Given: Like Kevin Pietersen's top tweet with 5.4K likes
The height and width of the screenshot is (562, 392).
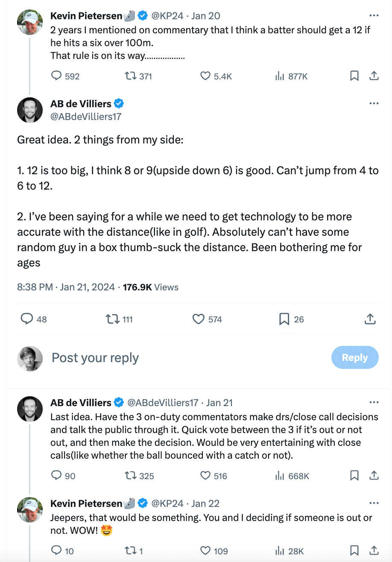Looking at the screenshot, I should pos(205,76).
